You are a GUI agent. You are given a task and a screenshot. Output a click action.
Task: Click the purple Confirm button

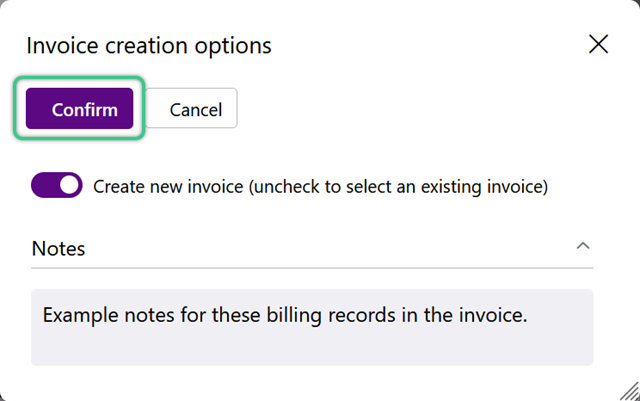[x=80, y=109]
